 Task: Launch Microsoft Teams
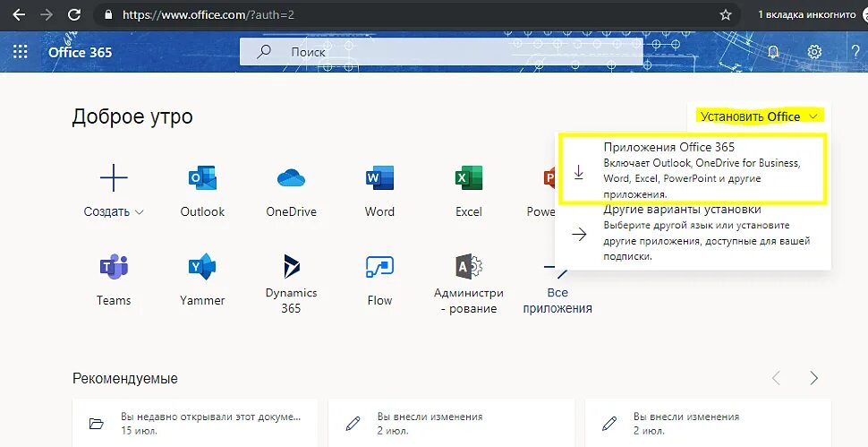(x=114, y=267)
